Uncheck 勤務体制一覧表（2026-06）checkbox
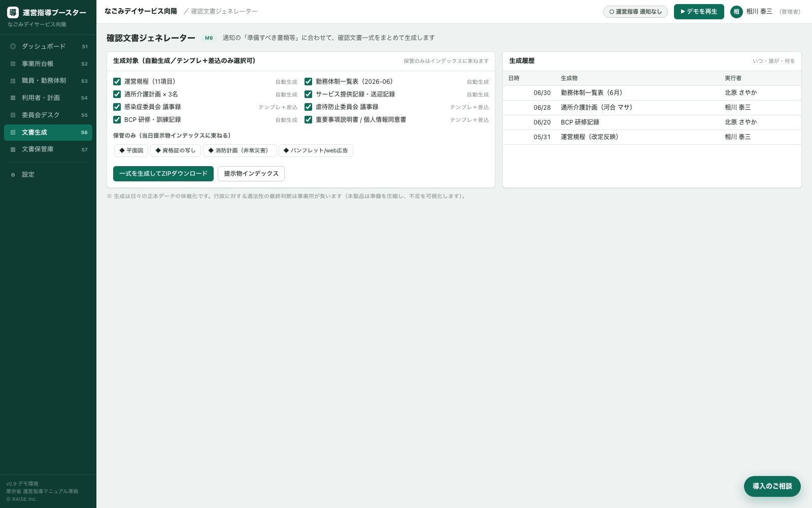The width and height of the screenshot is (812, 508). [x=308, y=81]
